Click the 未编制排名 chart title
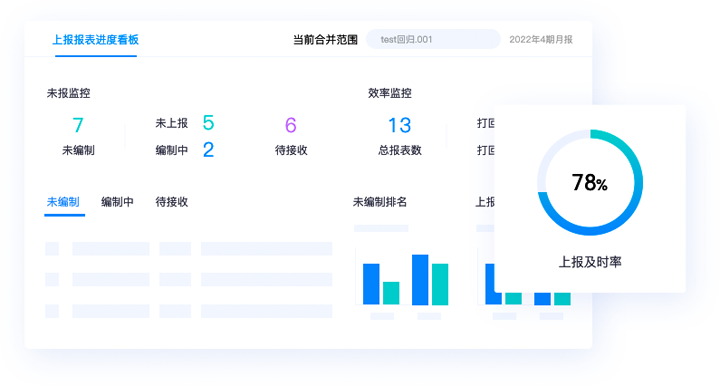The height and width of the screenshot is (386, 720). (380, 202)
